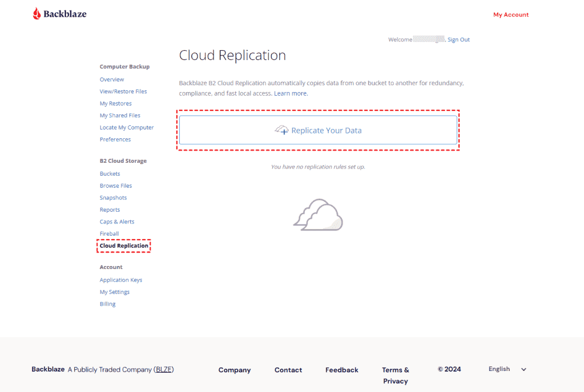Click 'You have no replication rules set up.' text
Viewport: 584px width, 392px height.
[x=318, y=167]
